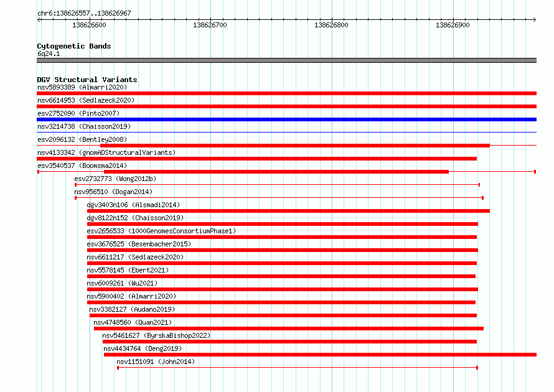Click nsv4748560 (Quan2021) label
Viewport: 554px width, 392px height.
pos(133,322)
